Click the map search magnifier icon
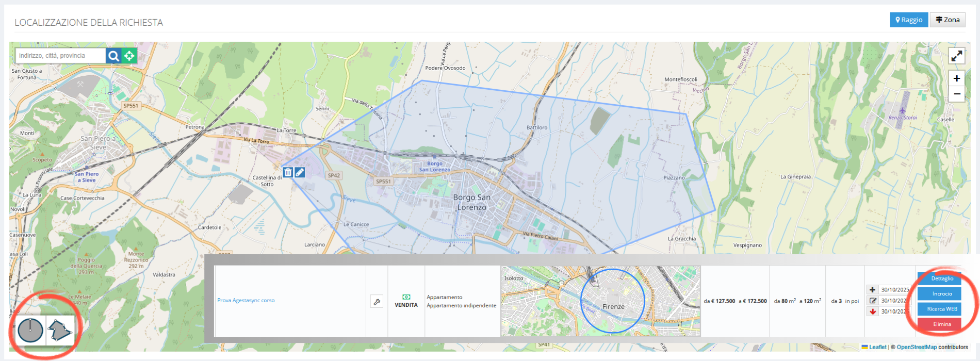The width and height of the screenshot is (980, 361). [x=113, y=56]
